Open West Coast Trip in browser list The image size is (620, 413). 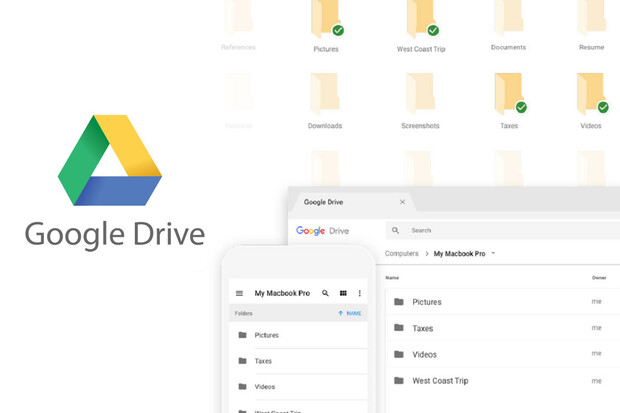440,380
